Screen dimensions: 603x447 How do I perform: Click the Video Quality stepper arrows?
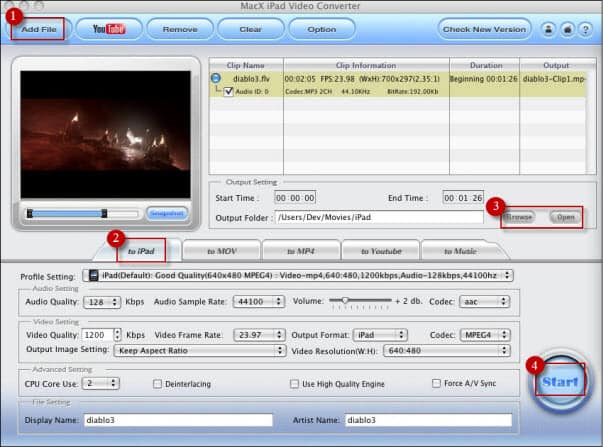pyautogui.click(x=118, y=335)
